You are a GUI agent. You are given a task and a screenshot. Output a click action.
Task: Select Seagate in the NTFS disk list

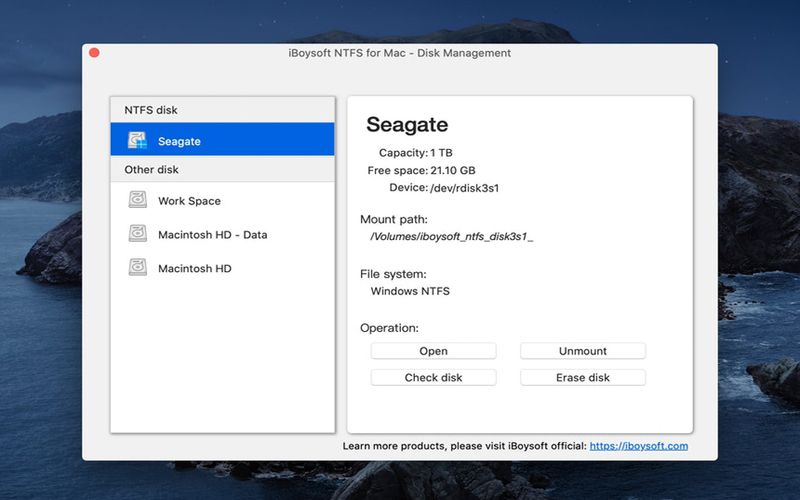(x=222, y=139)
